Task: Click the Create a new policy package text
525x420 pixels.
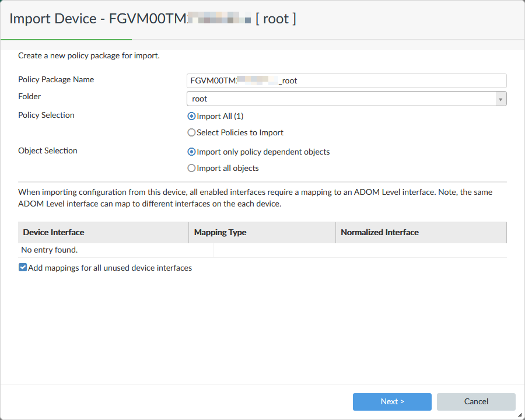Action: point(89,56)
